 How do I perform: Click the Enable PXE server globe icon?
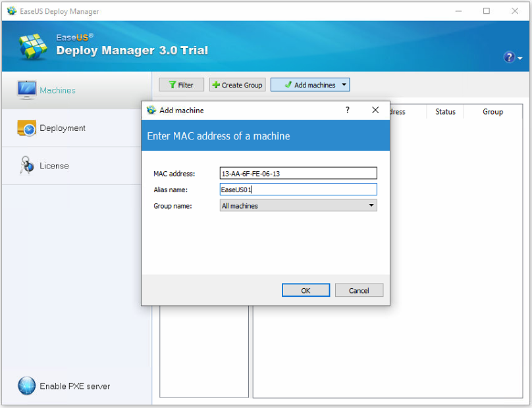(27, 386)
